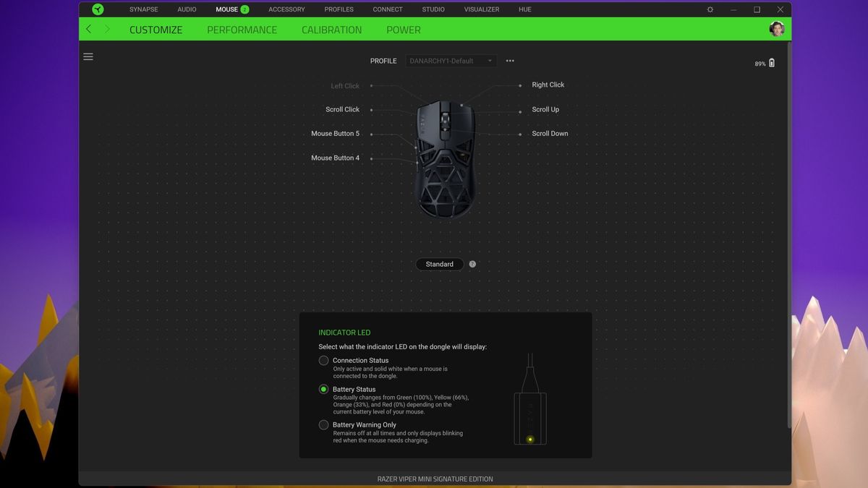Minimize the Razer Synapse window
Image resolution: width=868 pixels, height=488 pixels.
(x=733, y=9)
